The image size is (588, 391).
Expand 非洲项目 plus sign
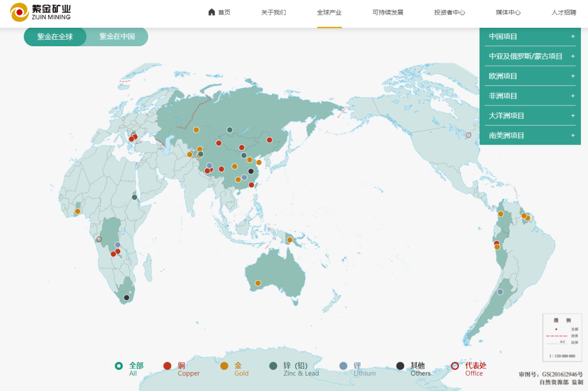pos(573,96)
